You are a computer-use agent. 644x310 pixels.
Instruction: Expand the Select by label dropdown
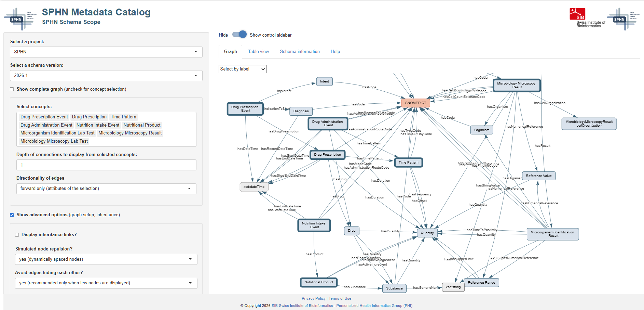pyautogui.click(x=243, y=69)
